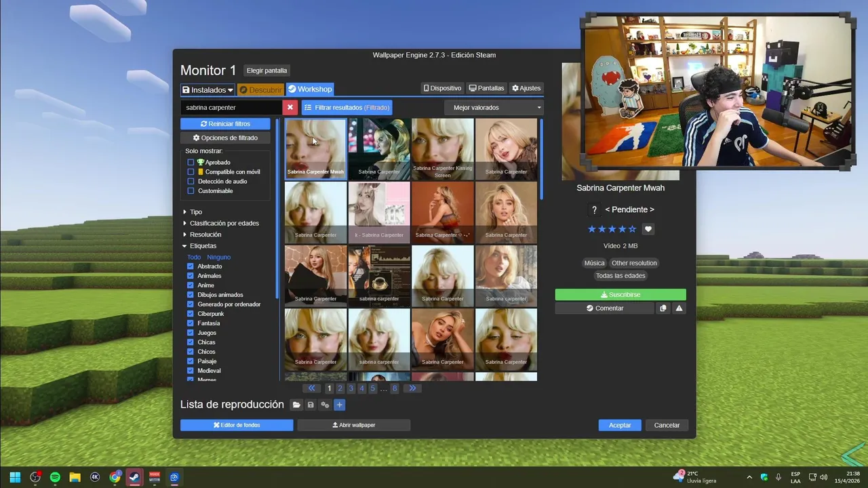This screenshot has height=488, width=868.
Task: Uncheck the Ciberpunk tag
Action: point(191,314)
